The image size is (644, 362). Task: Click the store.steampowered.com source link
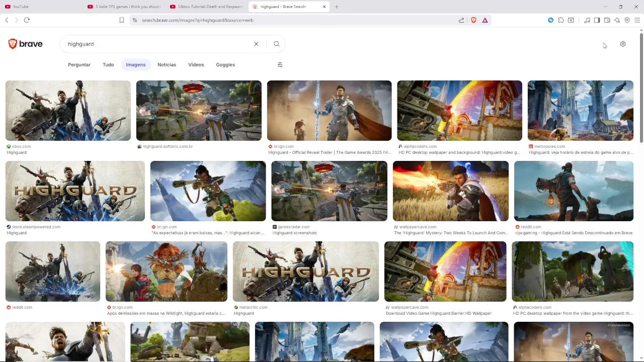click(x=36, y=227)
